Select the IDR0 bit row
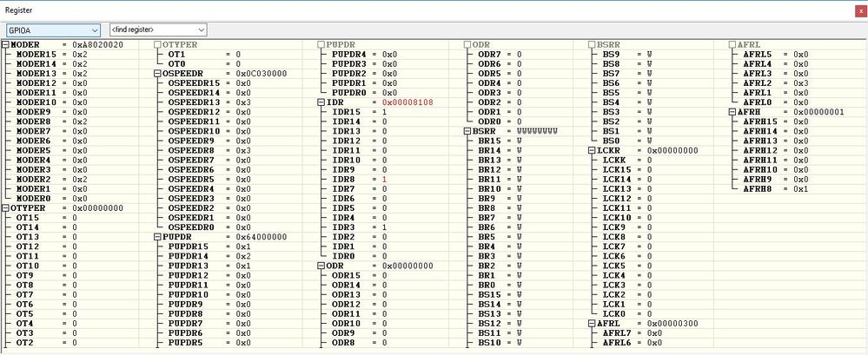 coord(359,256)
